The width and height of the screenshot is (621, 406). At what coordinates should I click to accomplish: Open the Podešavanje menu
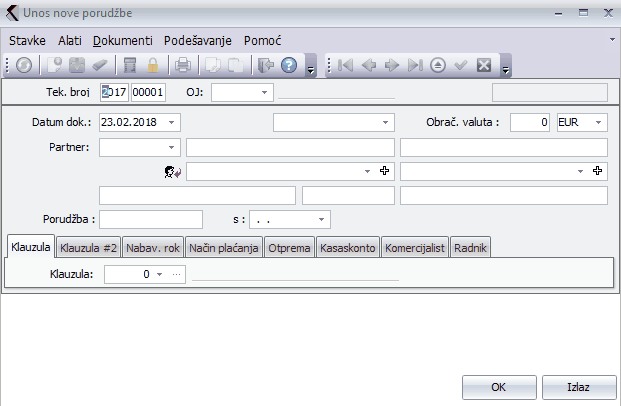click(x=197, y=40)
